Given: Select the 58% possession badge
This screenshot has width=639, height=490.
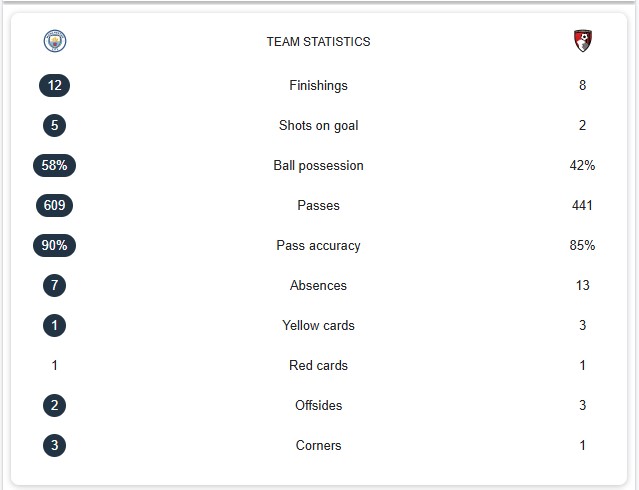Looking at the screenshot, I should [55, 165].
